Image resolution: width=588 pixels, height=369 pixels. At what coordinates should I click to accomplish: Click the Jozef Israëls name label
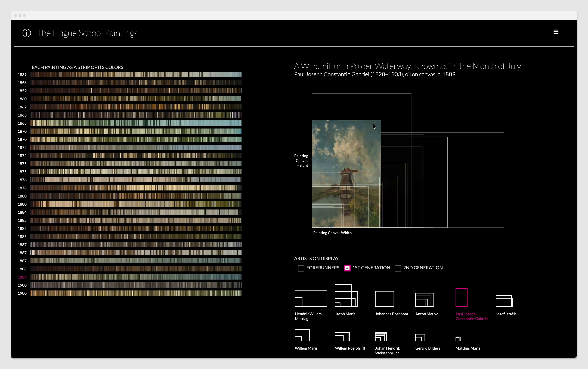pos(506,314)
